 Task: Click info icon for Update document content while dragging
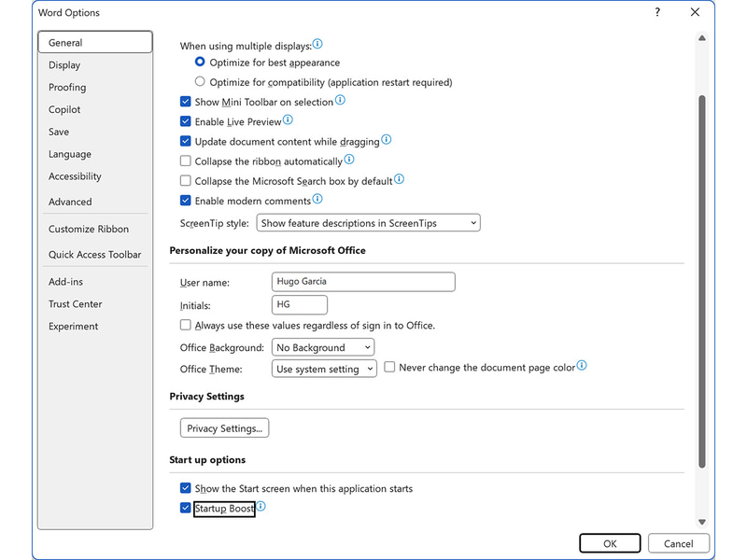point(388,139)
